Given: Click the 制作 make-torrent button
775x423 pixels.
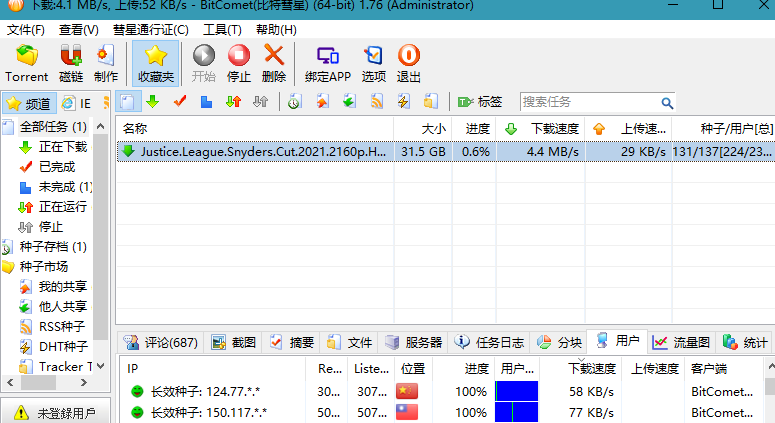Looking at the screenshot, I should (106, 63).
